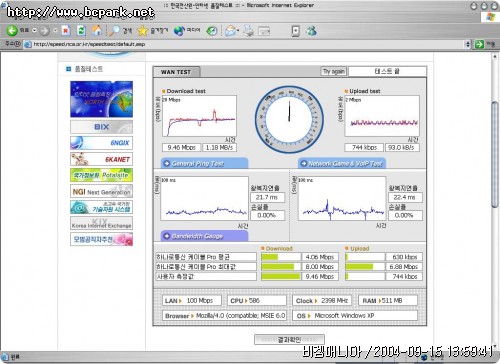Click the 6KANET banner link

101,159
